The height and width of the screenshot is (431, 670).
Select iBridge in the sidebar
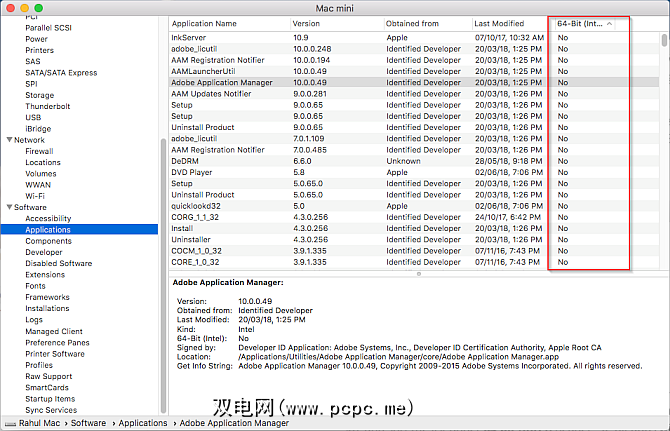click(x=38, y=129)
